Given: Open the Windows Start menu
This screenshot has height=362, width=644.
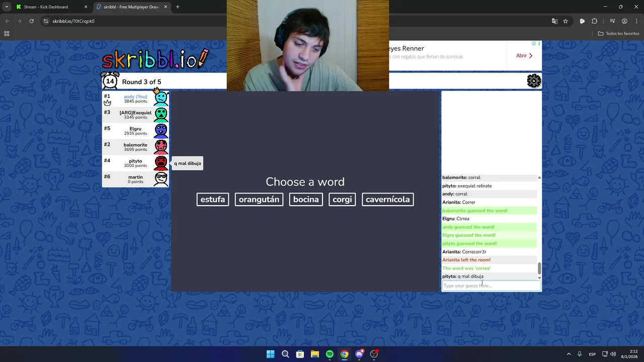Looking at the screenshot, I should point(270,354).
